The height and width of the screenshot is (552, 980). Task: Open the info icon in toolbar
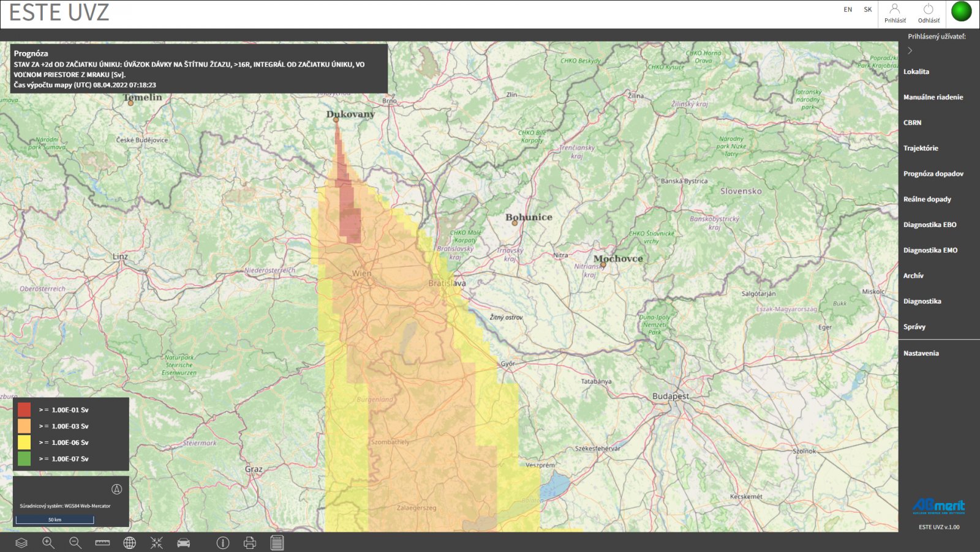[x=223, y=543]
